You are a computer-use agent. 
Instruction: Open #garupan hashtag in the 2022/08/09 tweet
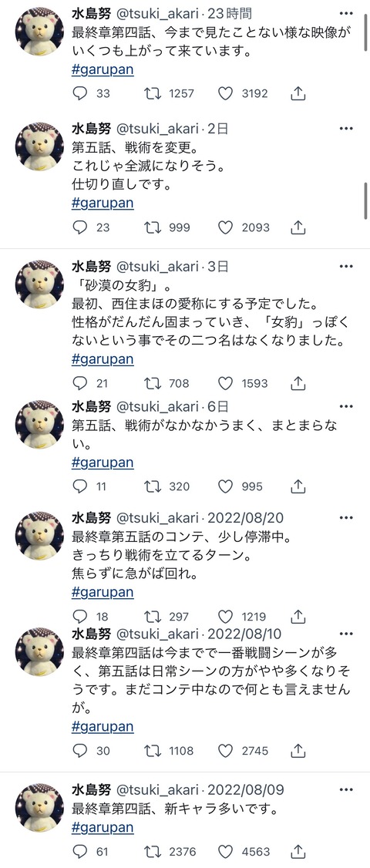103,828
